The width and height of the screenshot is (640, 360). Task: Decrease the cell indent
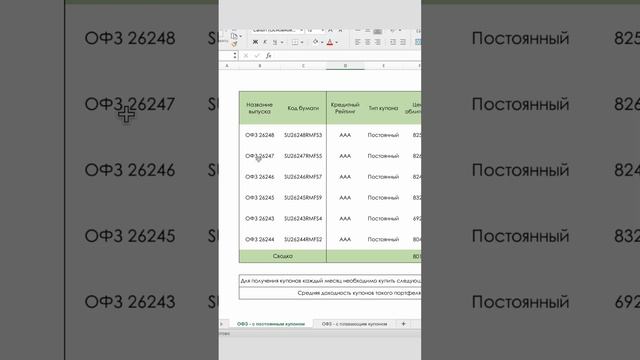pos(393,42)
